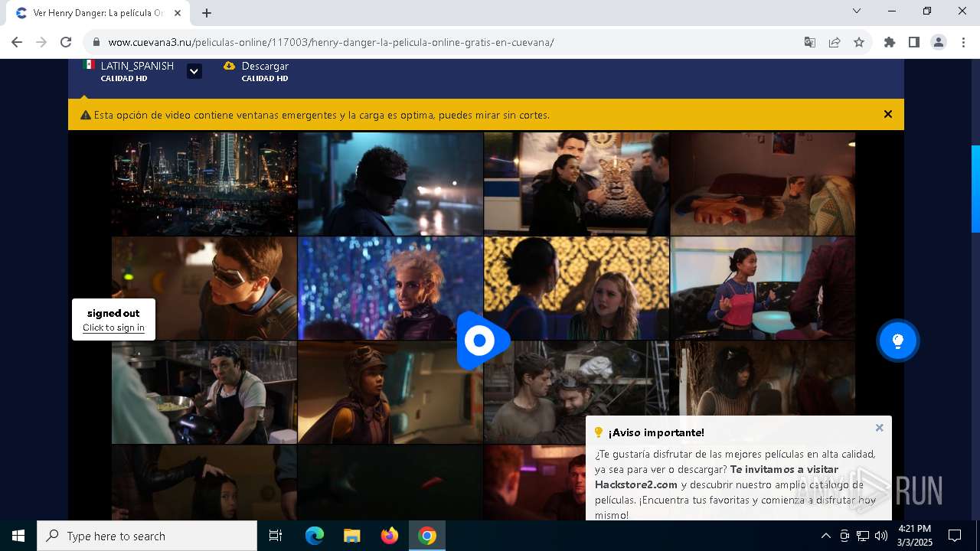The width and height of the screenshot is (980, 551).
Task: Open Task View on taskbar
Action: pos(276,536)
